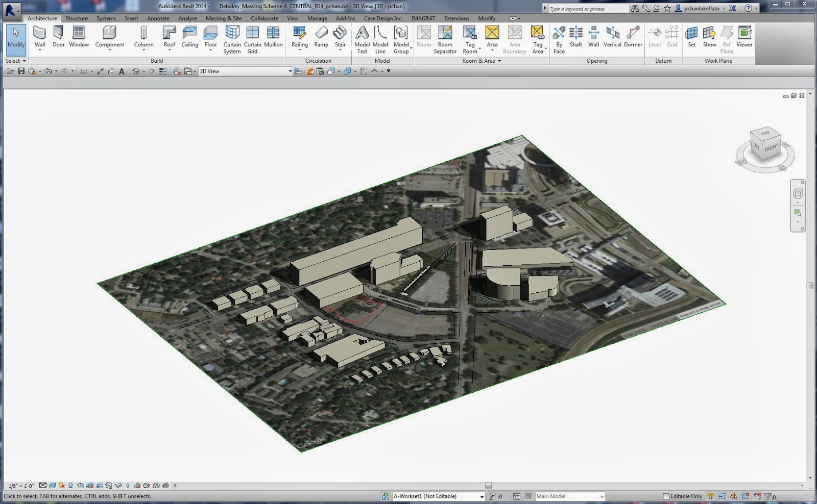The height and width of the screenshot is (504, 817).
Task: Click Save in the Quick Access toolbar
Action: (20, 71)
